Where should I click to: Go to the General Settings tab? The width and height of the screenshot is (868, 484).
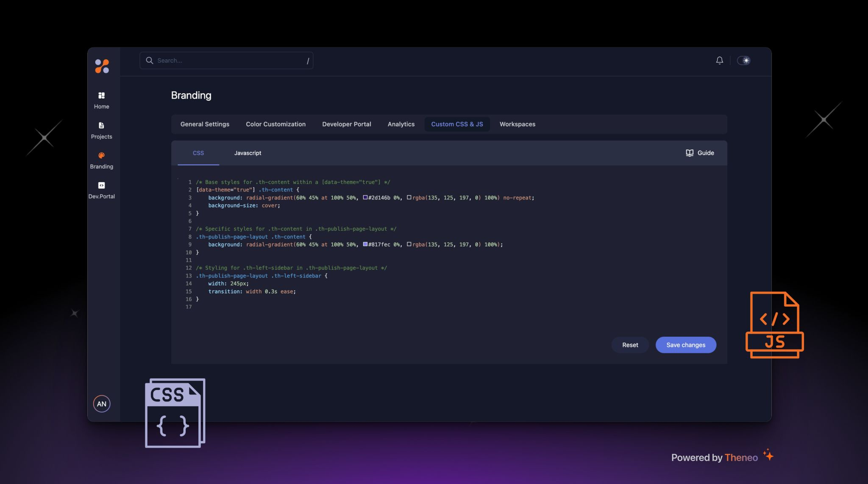(x=204, y=124)
